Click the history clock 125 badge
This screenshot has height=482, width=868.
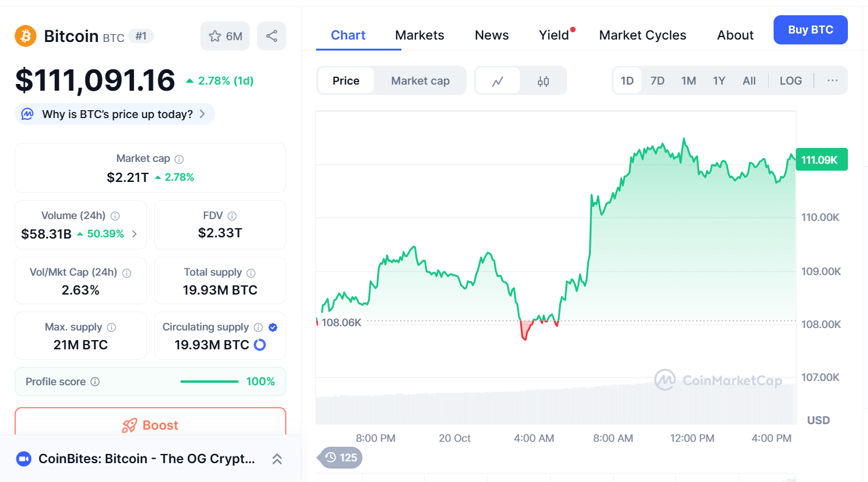click(x=340, y=457)
